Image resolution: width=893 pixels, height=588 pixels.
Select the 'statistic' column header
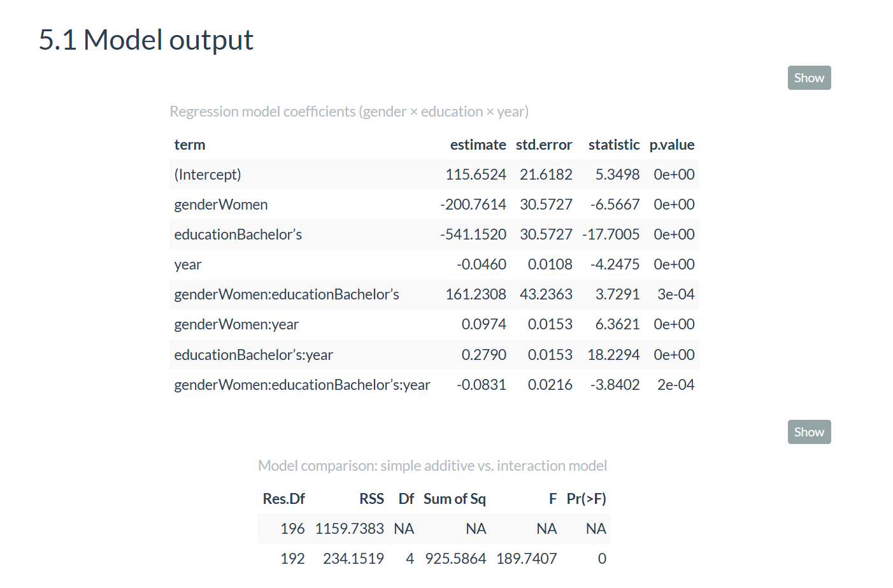[613, 145]
